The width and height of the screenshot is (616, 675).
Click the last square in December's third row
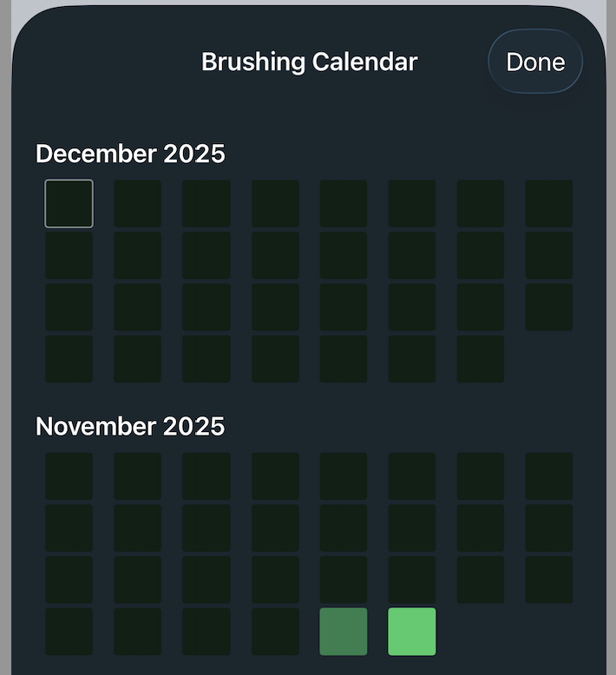point(548,307)
